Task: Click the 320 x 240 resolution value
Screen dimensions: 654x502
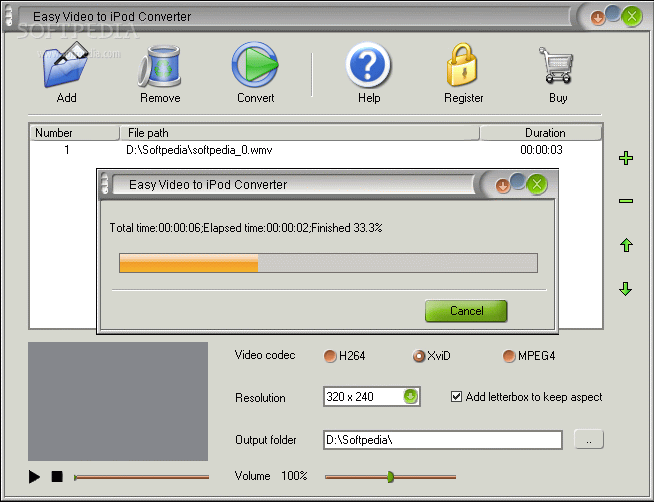Action: click(350, 397)
